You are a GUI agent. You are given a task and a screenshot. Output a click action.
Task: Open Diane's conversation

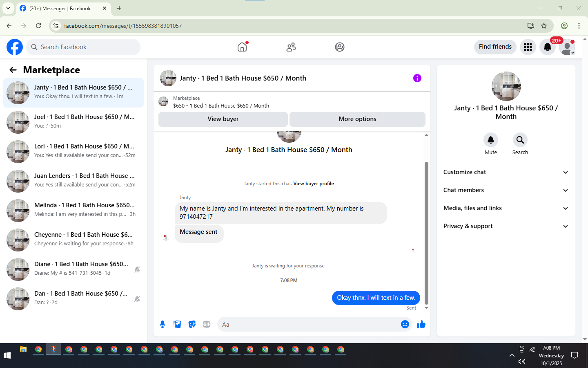73,269
